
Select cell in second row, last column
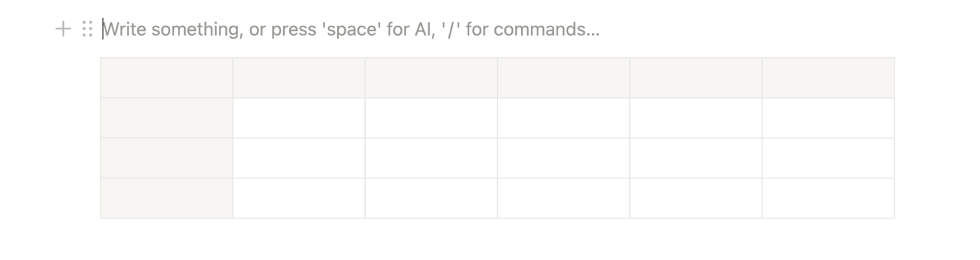(828, 118)
